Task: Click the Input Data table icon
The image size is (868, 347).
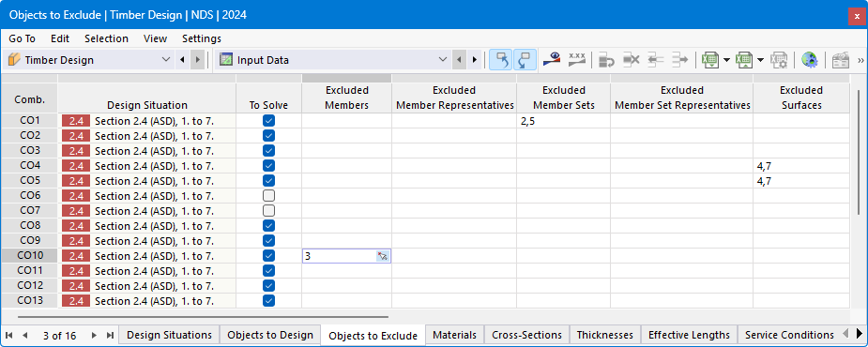Action: 225,60
